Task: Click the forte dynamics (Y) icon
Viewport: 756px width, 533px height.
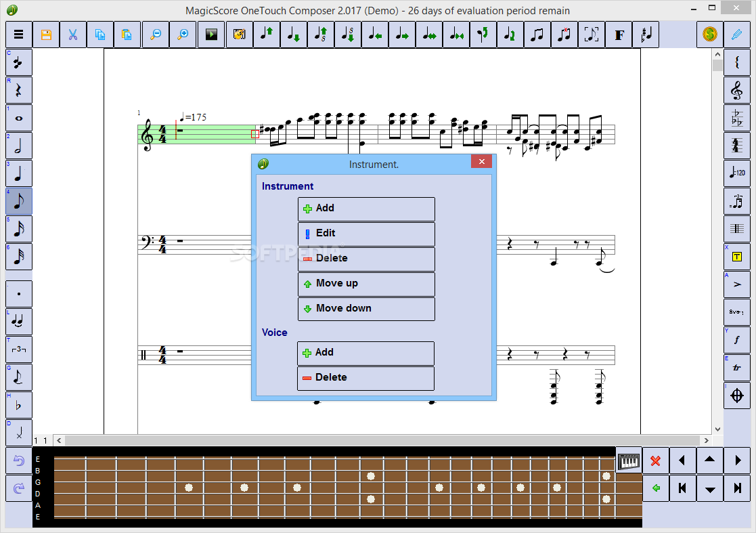Action: click(x=737, y=340)
